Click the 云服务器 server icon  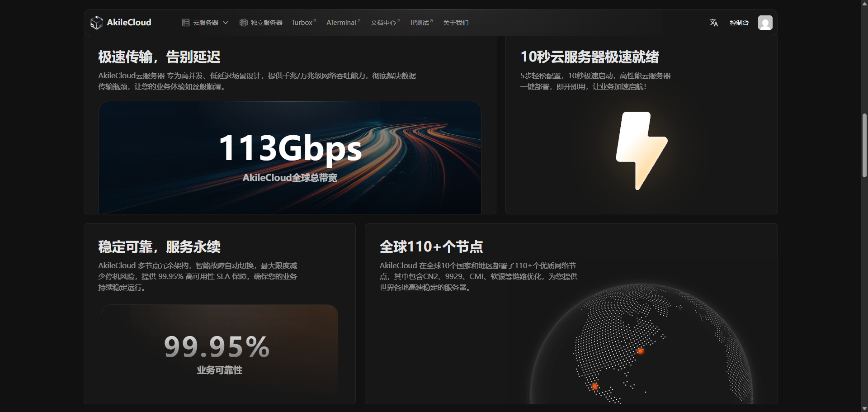coord(186,23)
